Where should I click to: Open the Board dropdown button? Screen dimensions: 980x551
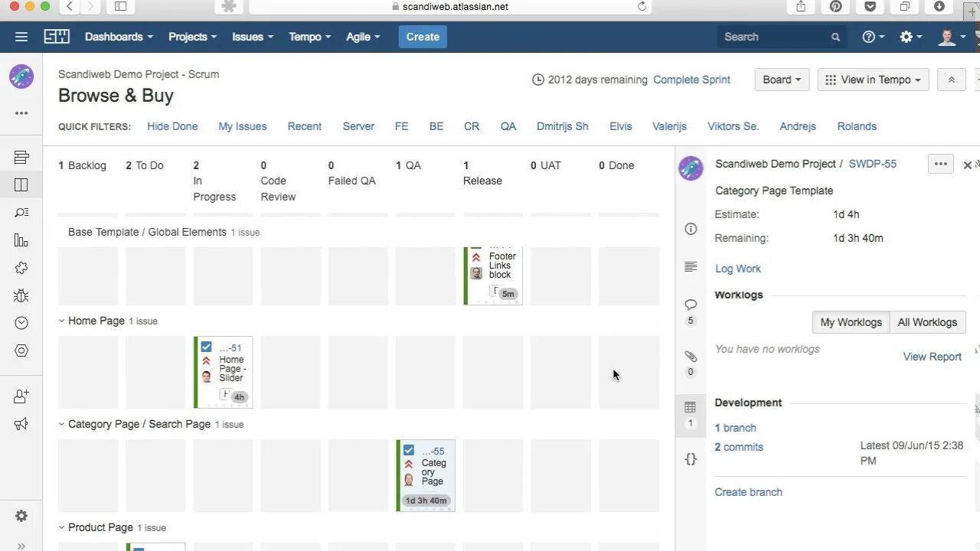click(x=782, y=80)
